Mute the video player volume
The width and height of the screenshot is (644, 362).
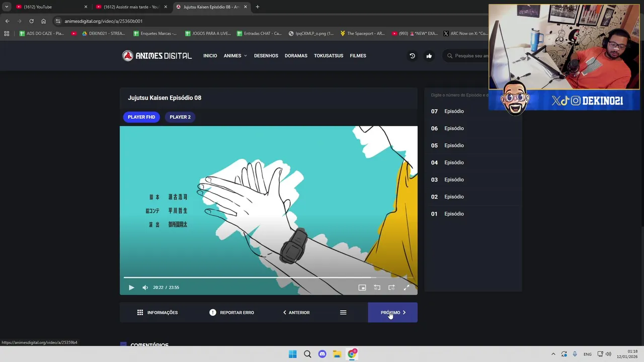145,288
